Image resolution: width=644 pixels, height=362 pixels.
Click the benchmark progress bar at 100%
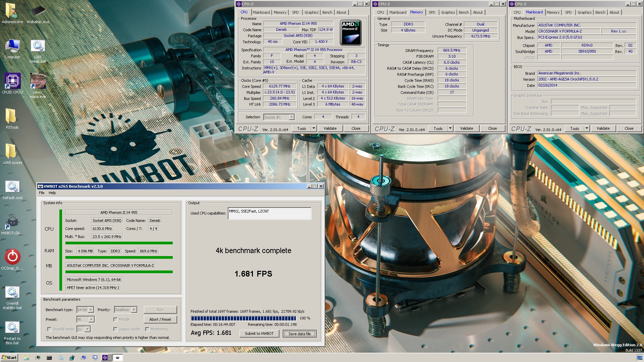[244, 318]
